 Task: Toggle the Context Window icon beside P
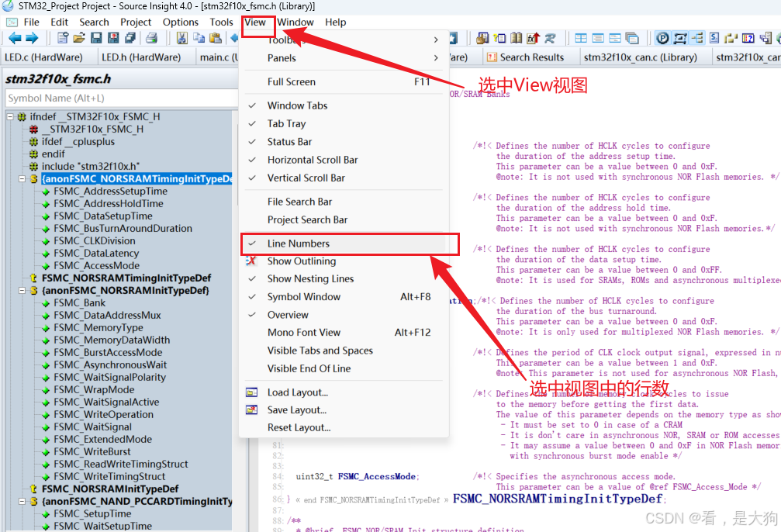coord(680,38)
